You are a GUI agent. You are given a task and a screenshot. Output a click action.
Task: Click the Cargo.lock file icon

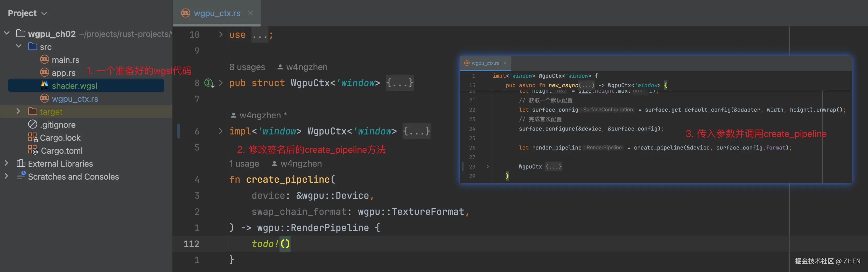[33, 137]
